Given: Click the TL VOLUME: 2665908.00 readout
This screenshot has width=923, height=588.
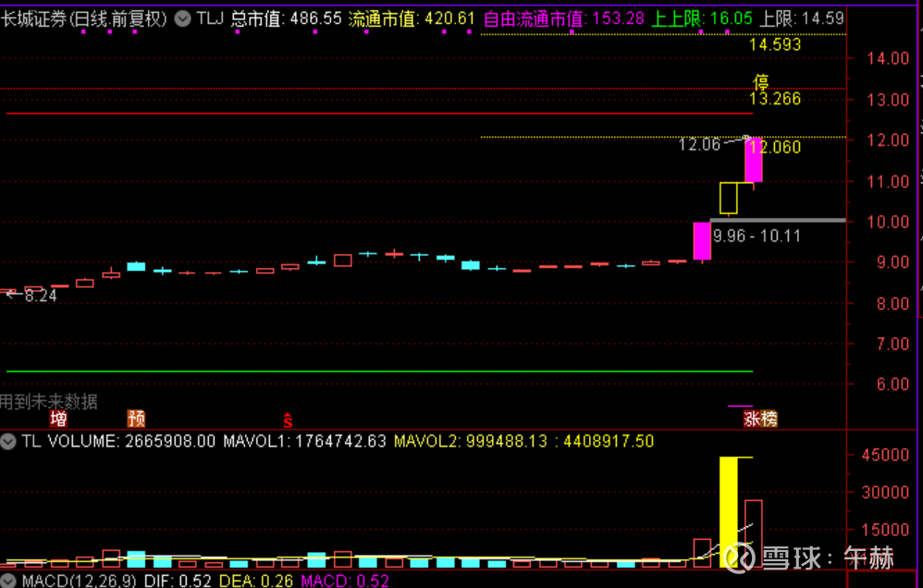Looking at the screenshot, I should click(119, 441).
